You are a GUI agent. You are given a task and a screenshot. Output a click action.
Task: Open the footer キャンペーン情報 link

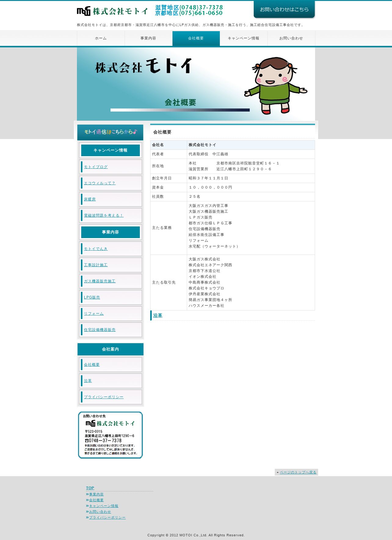point(103,506)
